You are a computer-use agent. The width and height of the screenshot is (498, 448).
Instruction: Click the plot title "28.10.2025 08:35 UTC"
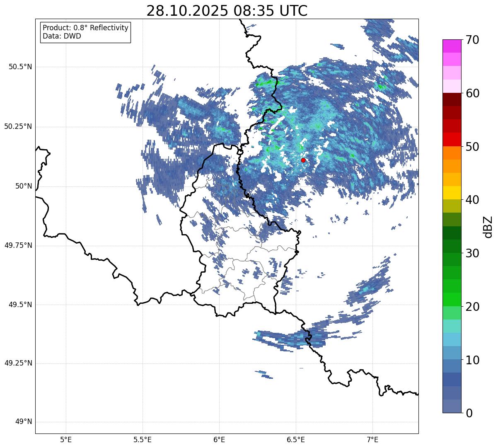coord(227,11)
